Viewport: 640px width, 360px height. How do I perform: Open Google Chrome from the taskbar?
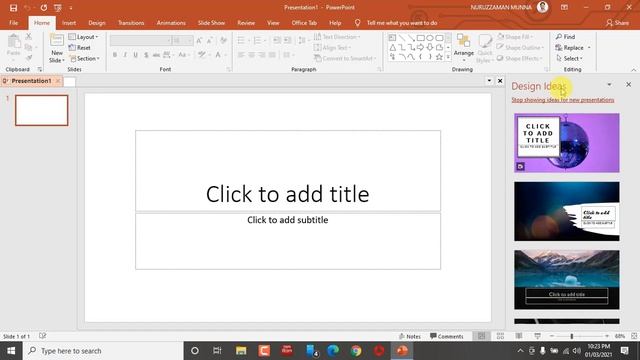click(356, 351)
